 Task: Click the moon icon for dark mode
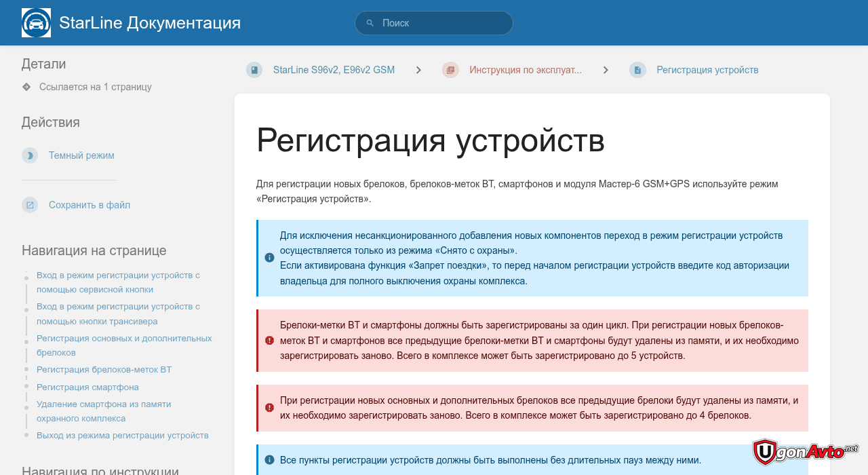(30, 155)
